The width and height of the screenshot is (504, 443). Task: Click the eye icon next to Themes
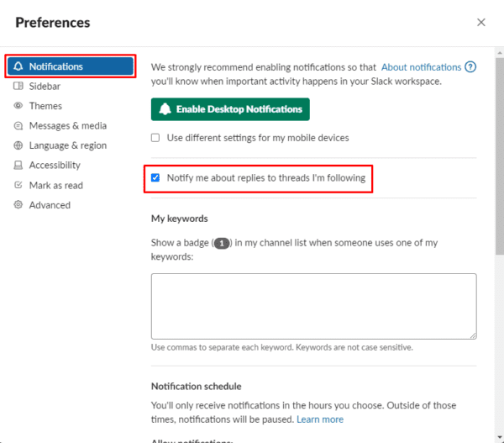18,106
